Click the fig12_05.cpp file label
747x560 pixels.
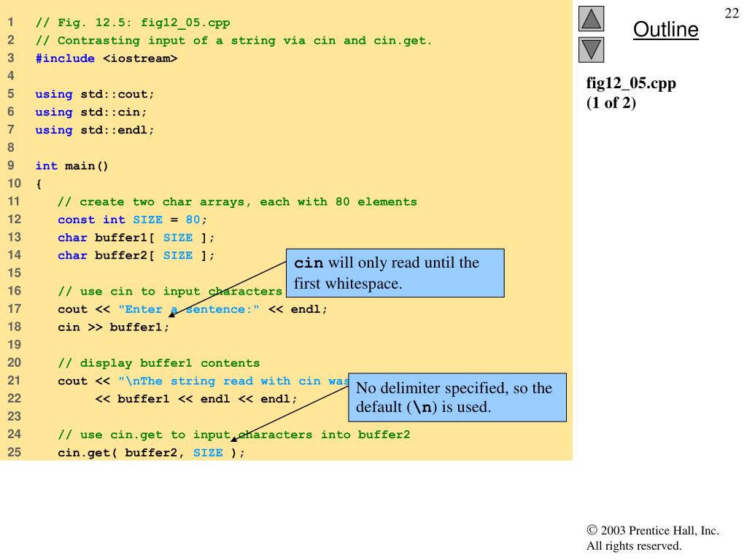[631, 83]
